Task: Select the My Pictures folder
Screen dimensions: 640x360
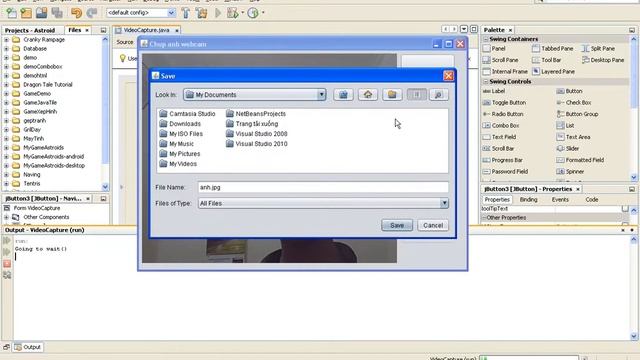Action: tap(180, 154)
